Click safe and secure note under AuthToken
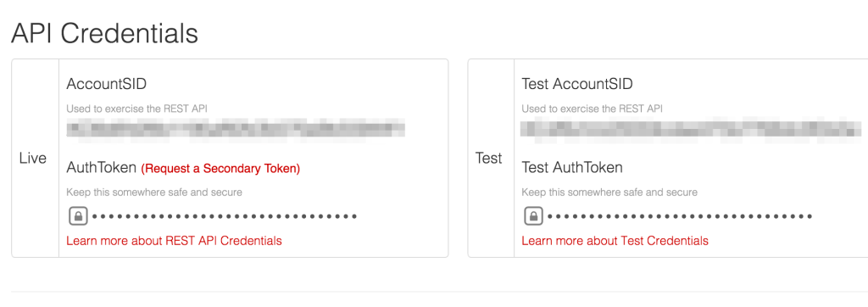 154,193
